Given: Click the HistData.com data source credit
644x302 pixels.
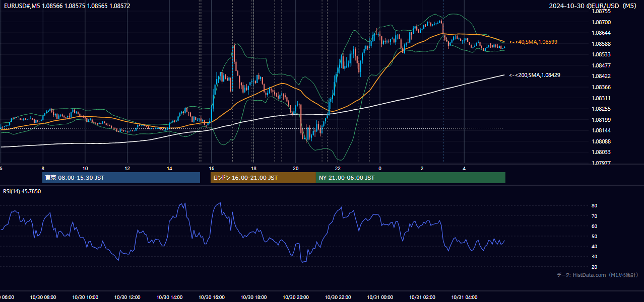Looking at the screenshot, I should pos(598,275).
